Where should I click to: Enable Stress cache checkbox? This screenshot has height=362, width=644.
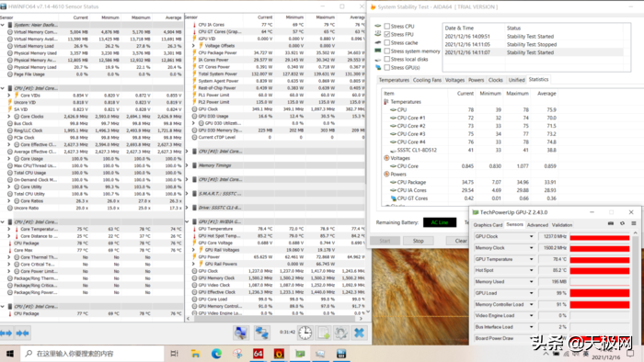pyautogui.click(x=387, y=42)
